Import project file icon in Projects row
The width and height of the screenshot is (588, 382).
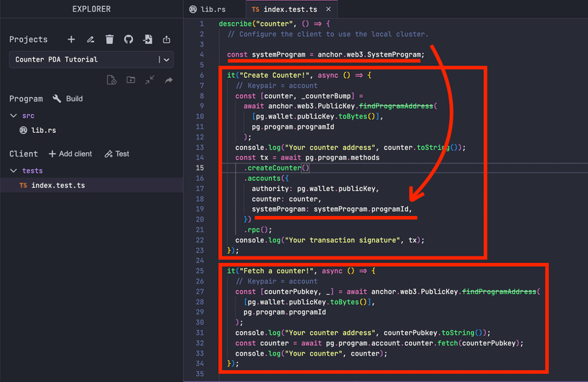148,40
